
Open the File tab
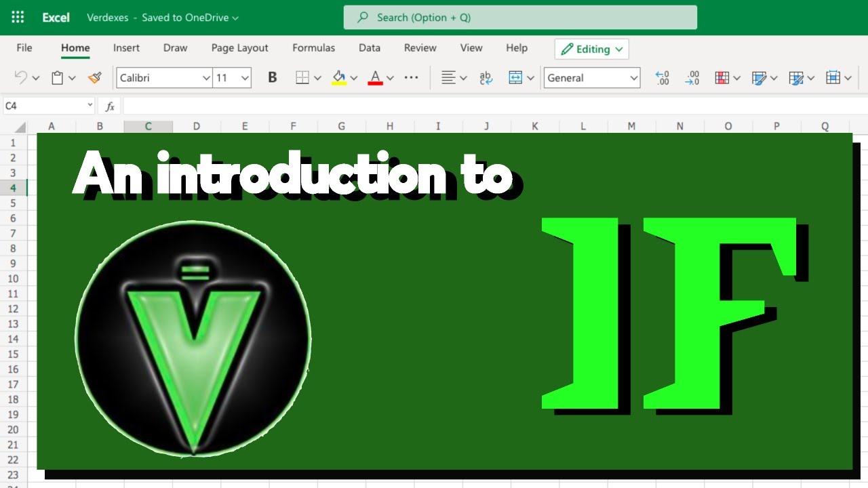click(x=24, y=48)
